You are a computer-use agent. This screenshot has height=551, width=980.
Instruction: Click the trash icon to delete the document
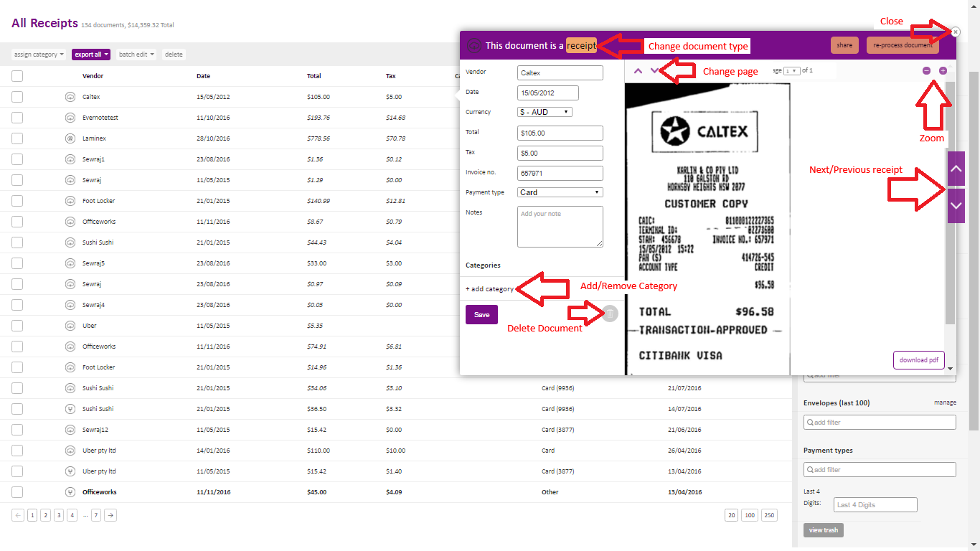click(x=610, y=314)
